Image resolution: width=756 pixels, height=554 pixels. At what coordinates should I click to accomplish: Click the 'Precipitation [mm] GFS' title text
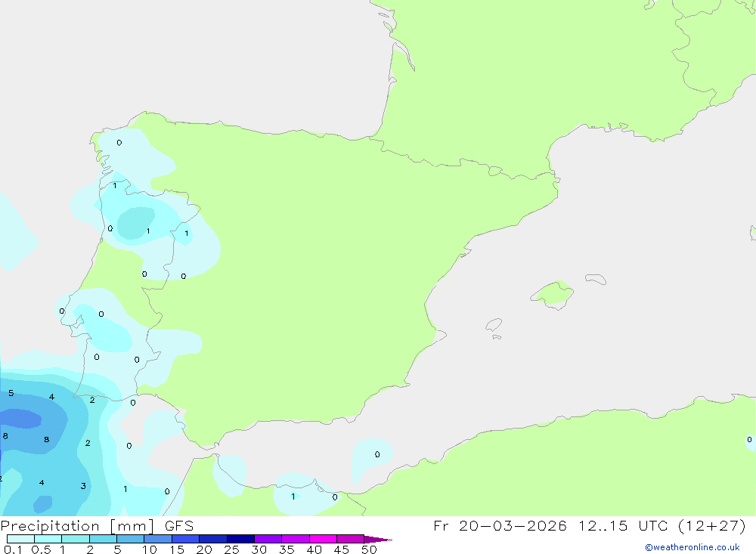(x=97, y=525)
